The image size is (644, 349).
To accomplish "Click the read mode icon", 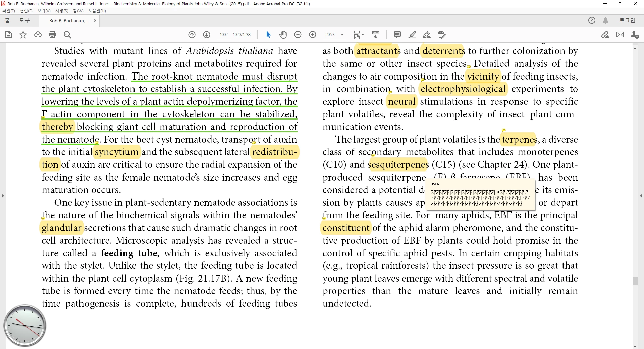I will [376, 35].
